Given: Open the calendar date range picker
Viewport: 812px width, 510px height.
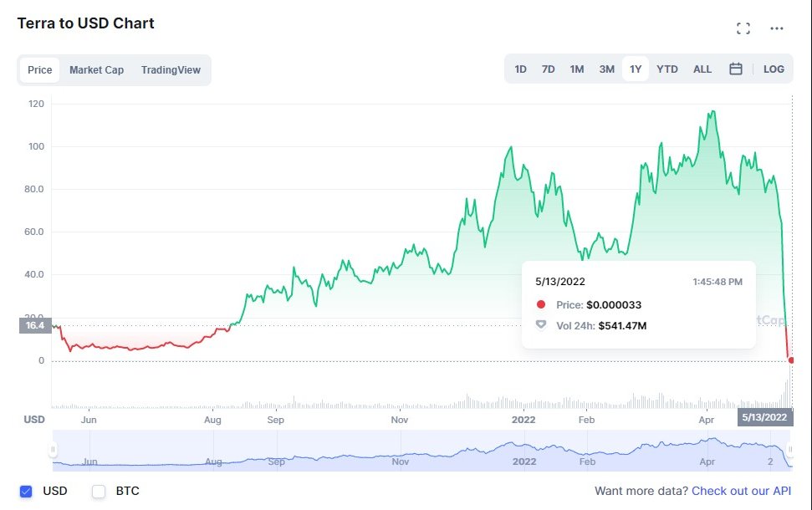Looking at the screenshot, I should pos(735,69).
